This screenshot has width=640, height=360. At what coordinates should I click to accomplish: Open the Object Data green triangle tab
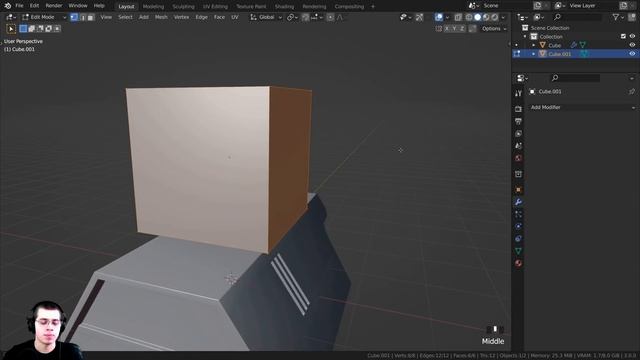[x=518, y=251]
